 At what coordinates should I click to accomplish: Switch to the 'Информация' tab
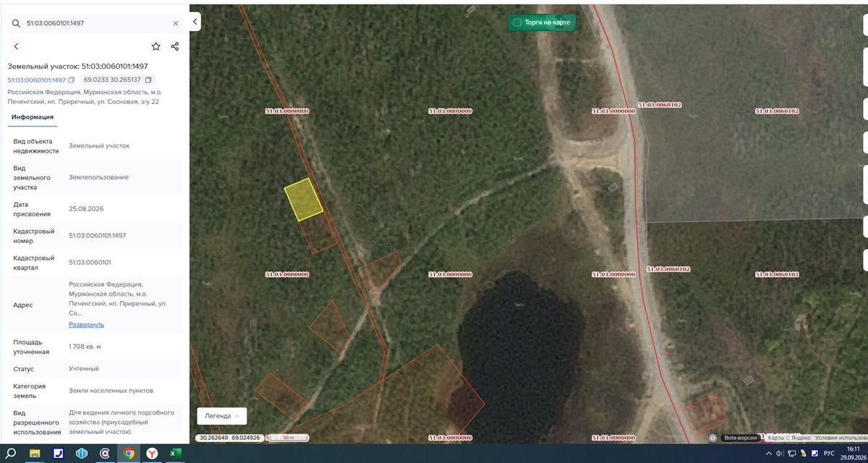(x=33, y=116)
